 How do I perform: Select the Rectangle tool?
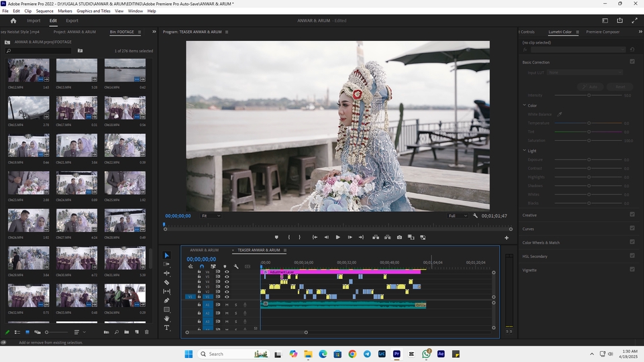(x=167, y=310)
